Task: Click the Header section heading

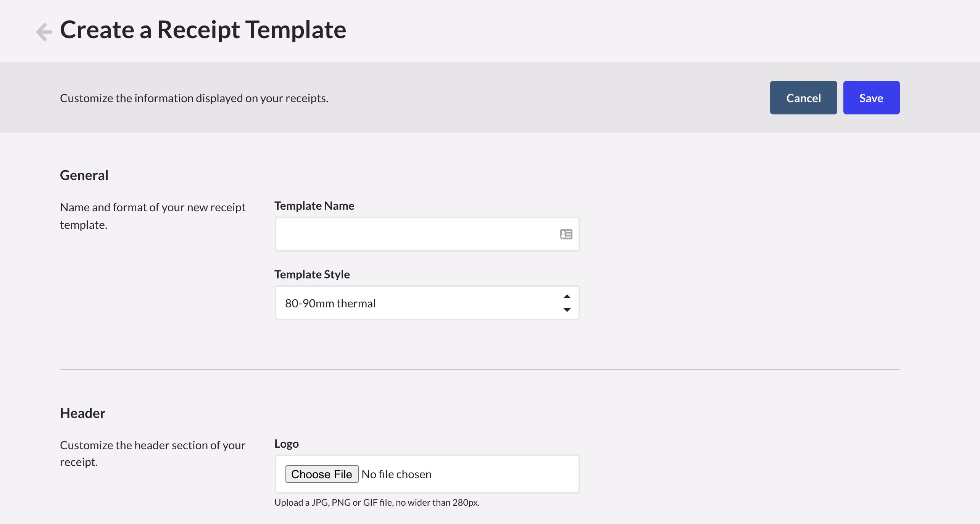Action: [82, 412]
